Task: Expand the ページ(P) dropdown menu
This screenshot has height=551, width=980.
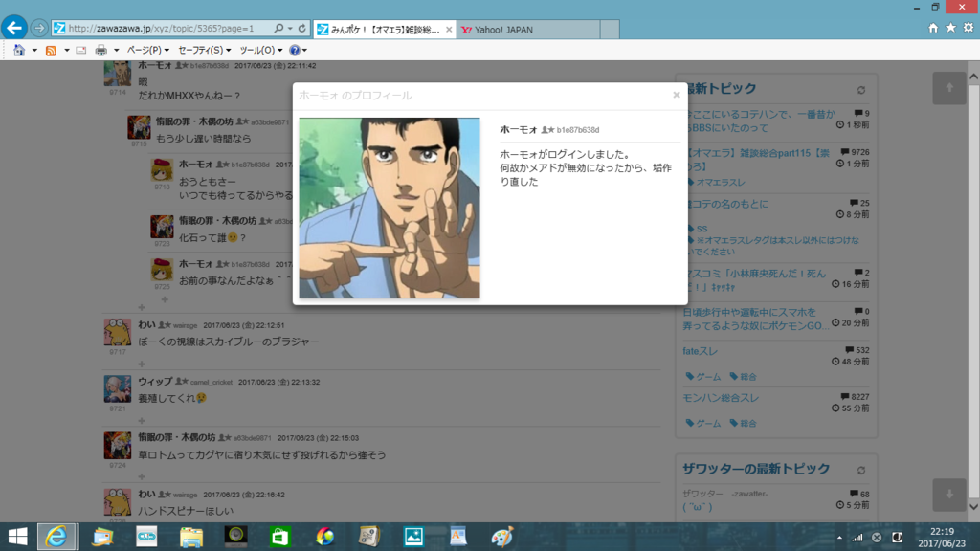Action: tap(147, 50)
